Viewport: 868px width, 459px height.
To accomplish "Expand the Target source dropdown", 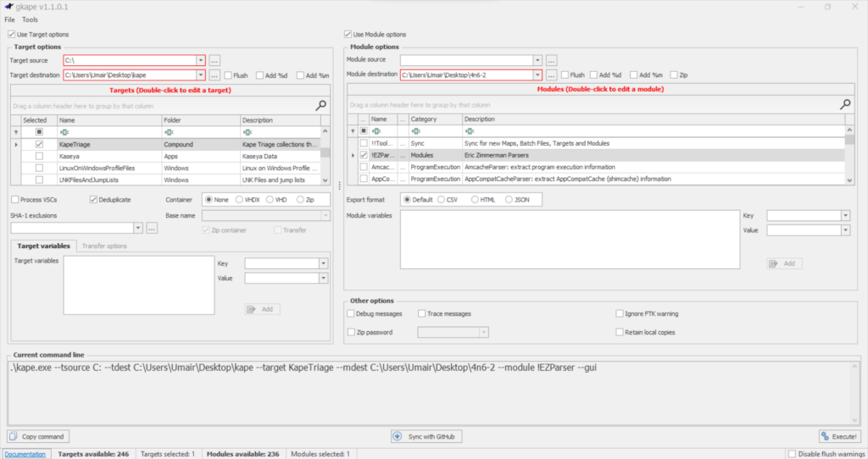I will [x=200, y=60].
